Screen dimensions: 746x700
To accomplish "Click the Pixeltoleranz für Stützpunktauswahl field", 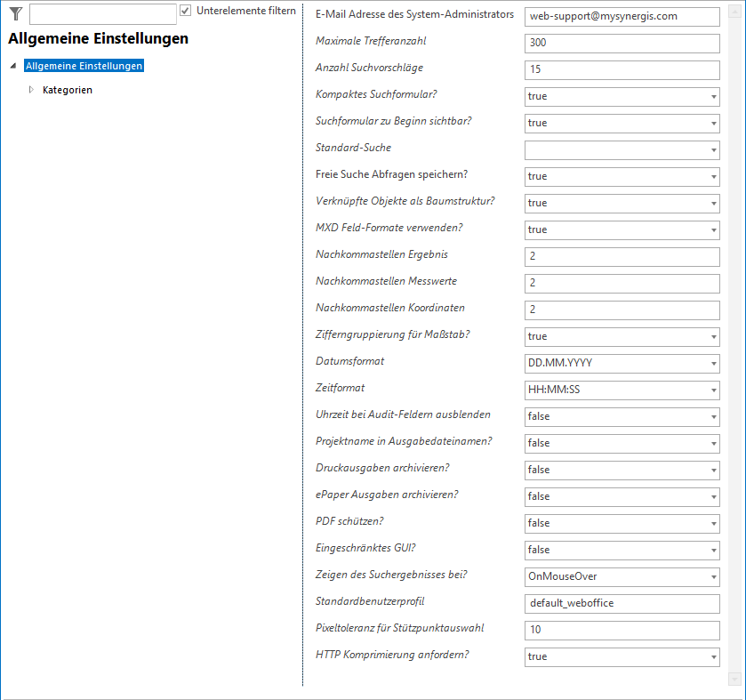I will coord(622,630).
